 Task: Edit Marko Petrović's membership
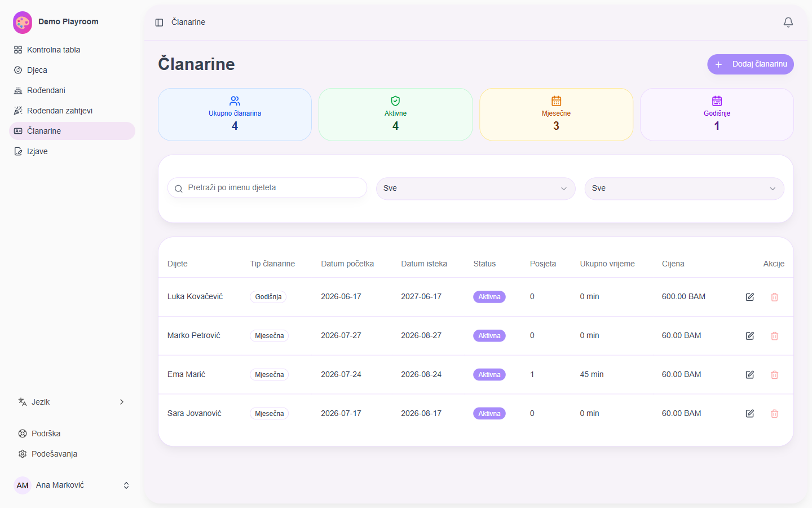tap(750, 336)
